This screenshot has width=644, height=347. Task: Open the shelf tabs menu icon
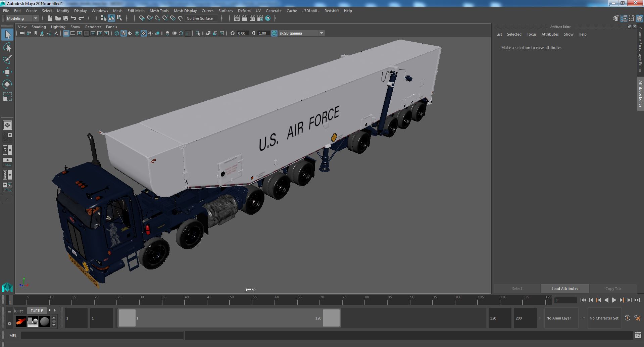click(x=9, y=311)
